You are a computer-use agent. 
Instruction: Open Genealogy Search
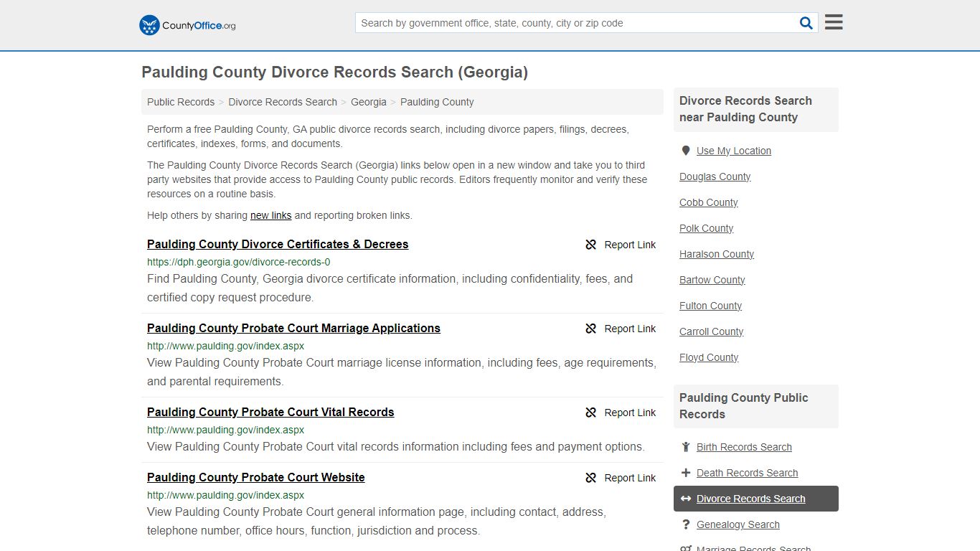738,524
